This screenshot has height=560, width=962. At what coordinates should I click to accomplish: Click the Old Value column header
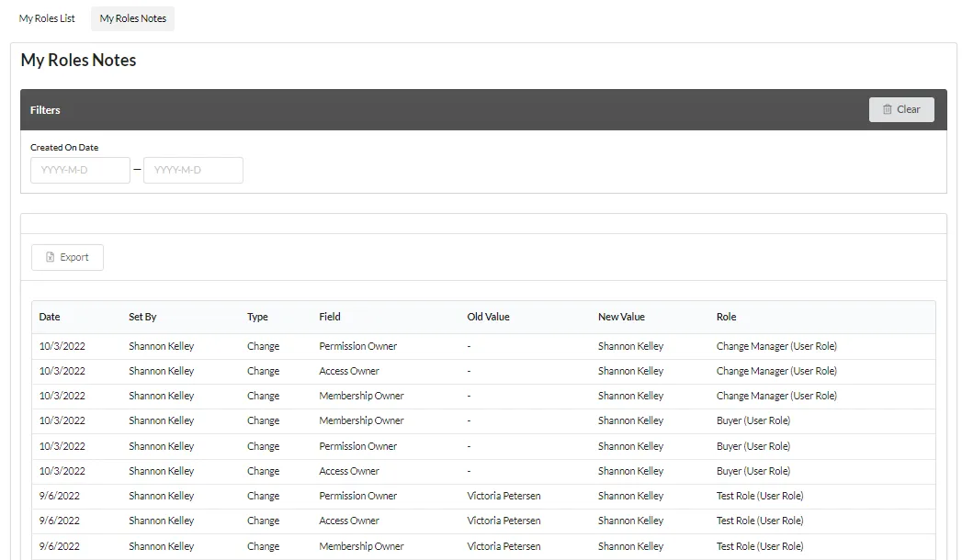tap(489, 317)
